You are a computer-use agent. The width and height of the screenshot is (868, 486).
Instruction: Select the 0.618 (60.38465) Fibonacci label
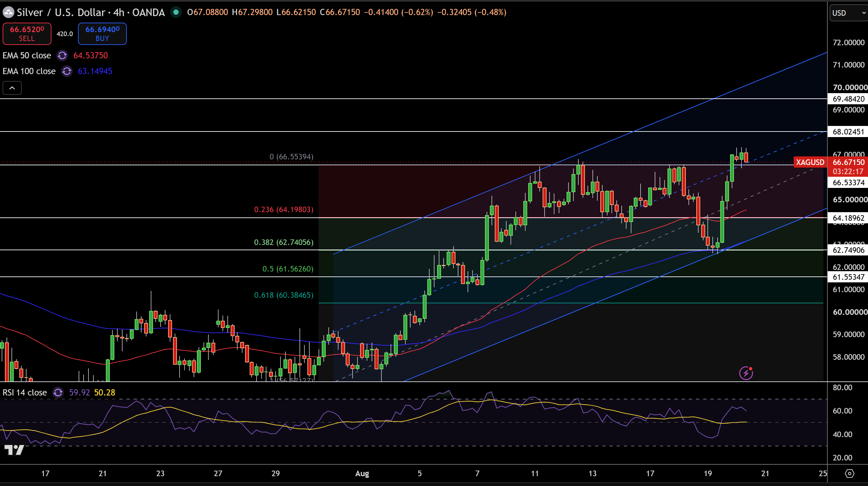click(284, 295)
